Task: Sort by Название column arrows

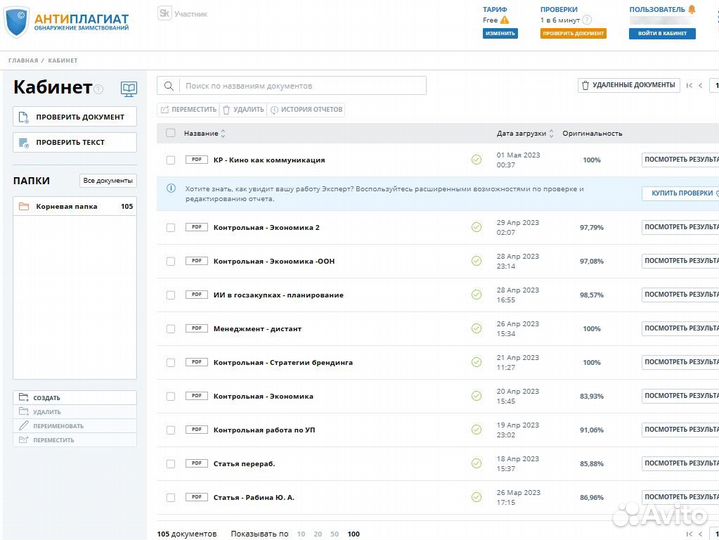Action: (223, 133)
